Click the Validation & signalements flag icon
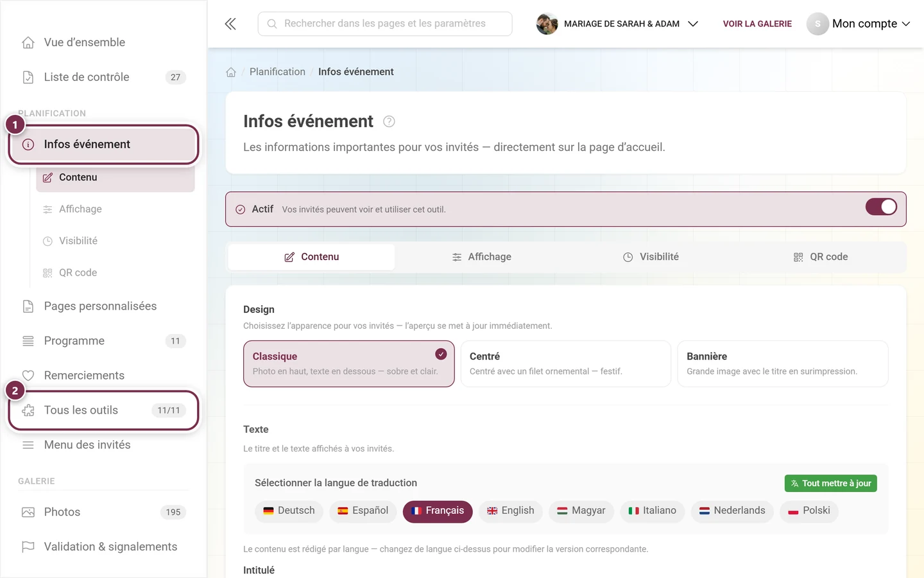 pos(28,547)
